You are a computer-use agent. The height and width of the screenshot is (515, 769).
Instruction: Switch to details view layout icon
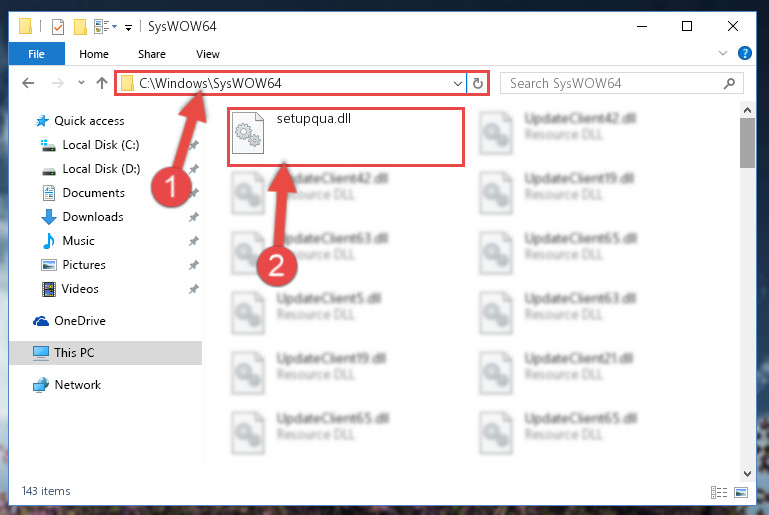coord(718,492)
